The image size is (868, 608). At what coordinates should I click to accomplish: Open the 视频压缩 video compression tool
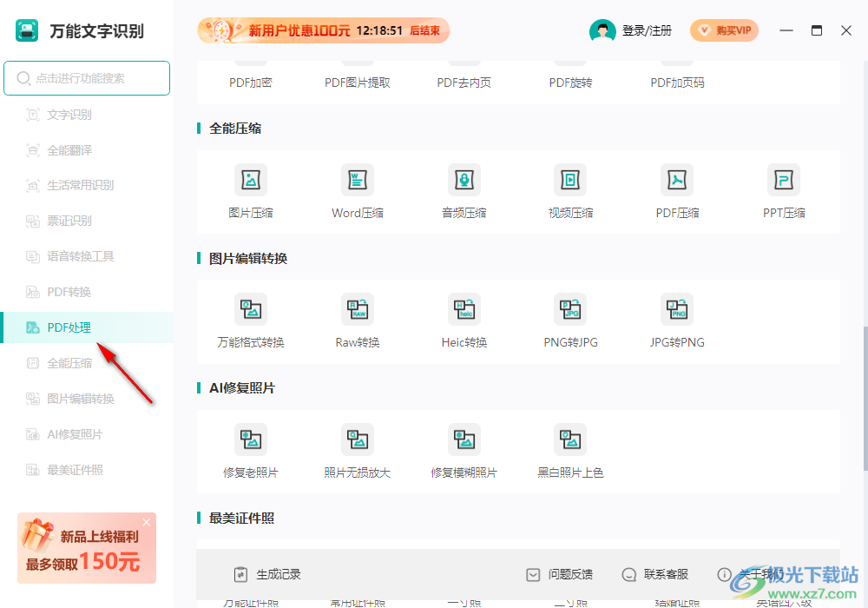tap(571, 191)
